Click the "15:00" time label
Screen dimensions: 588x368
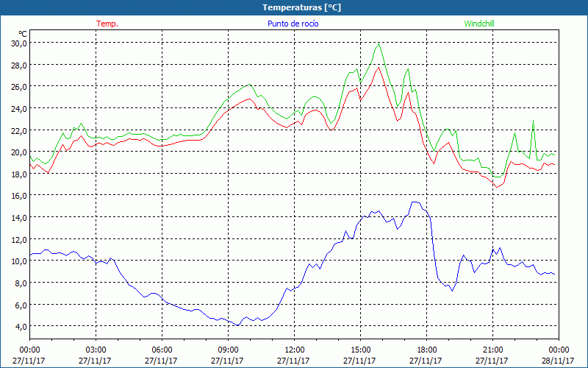(x=360, y=350)
